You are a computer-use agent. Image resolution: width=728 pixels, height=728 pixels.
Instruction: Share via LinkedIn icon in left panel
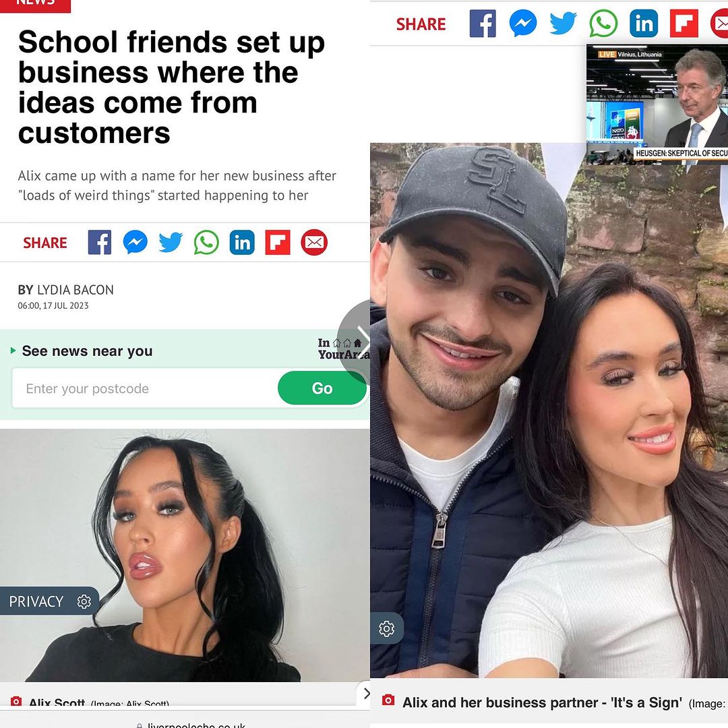(x=242, y=243)
